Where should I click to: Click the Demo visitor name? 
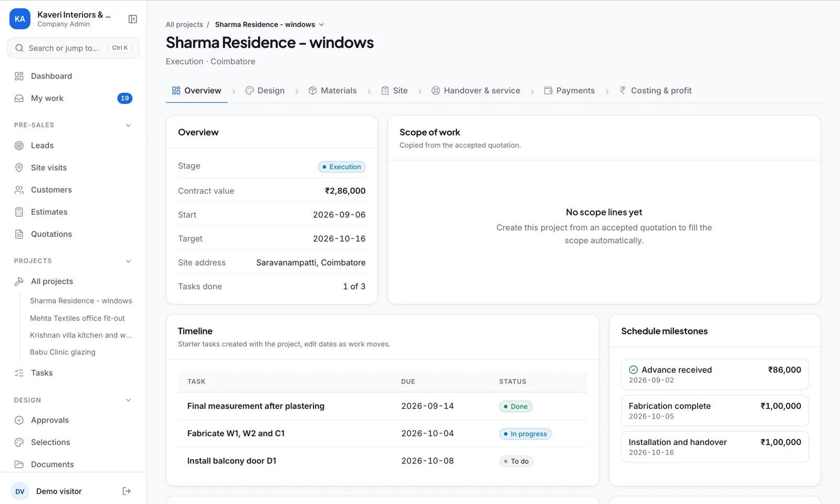pyautogui.click(x=59, y=491)
